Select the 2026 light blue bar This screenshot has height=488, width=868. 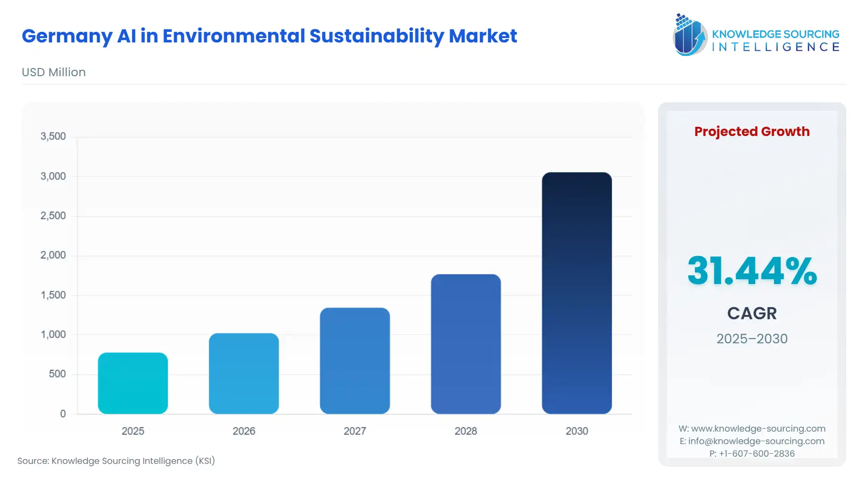coord(244,374)
